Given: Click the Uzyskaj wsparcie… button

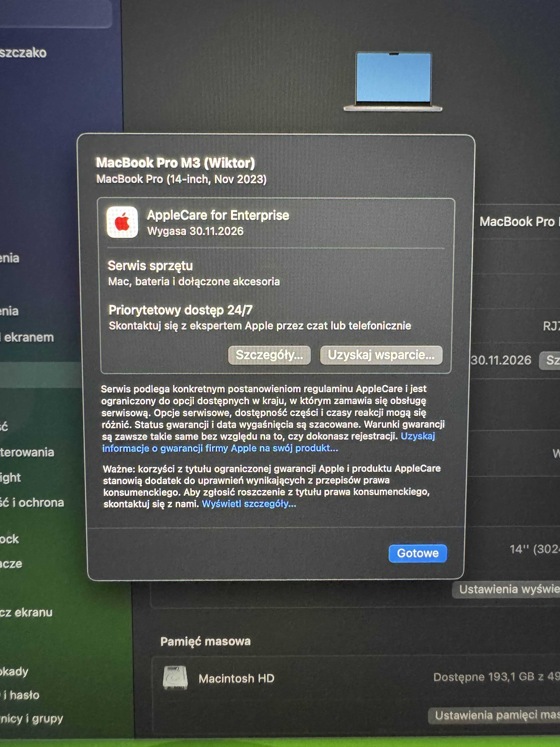Looking at the screenshot, I should (x=381, y=355).
